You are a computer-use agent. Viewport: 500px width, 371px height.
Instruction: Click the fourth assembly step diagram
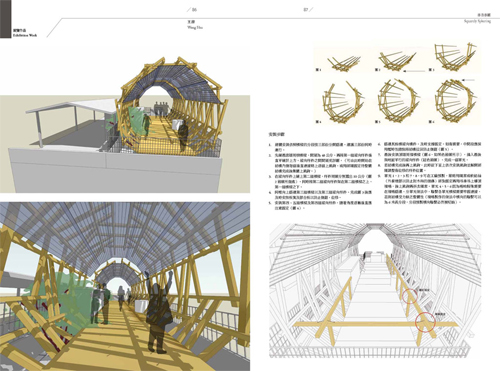(343, 102)
